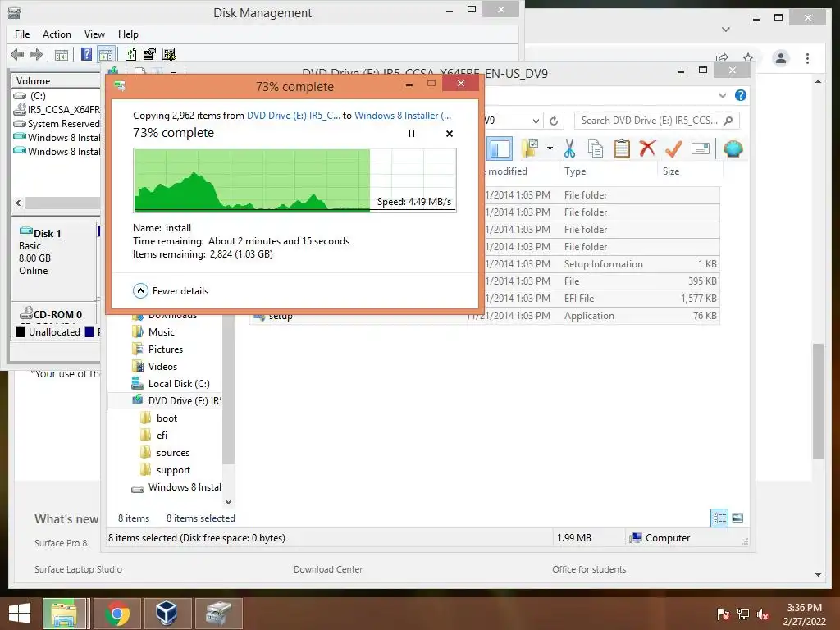Open Disk Management help question-mark icon

point(86,54)
